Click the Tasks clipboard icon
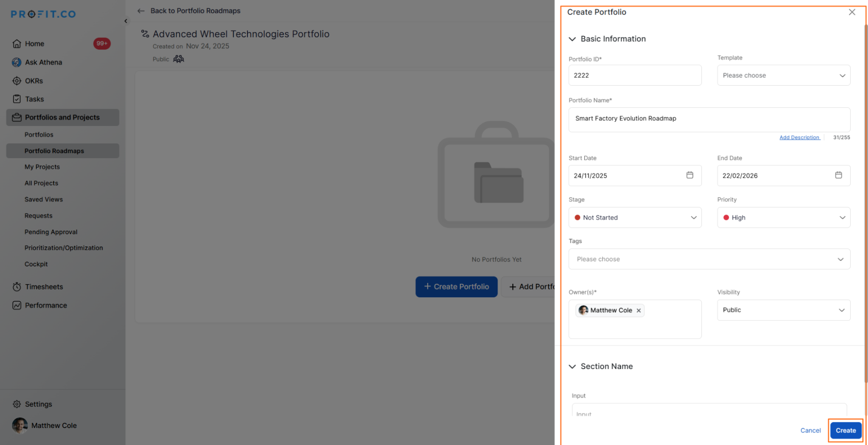Viewport: 868px width, 445px height. point(17,99)
